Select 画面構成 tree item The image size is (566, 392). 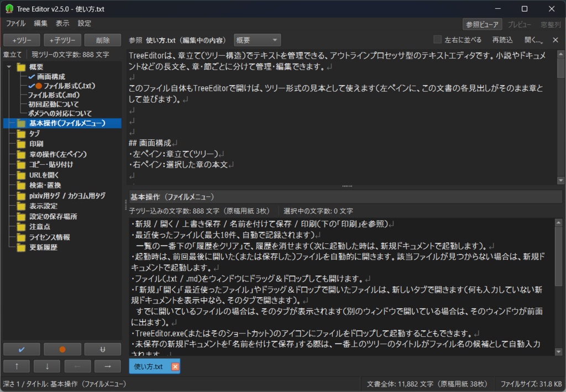pos(51,76)
